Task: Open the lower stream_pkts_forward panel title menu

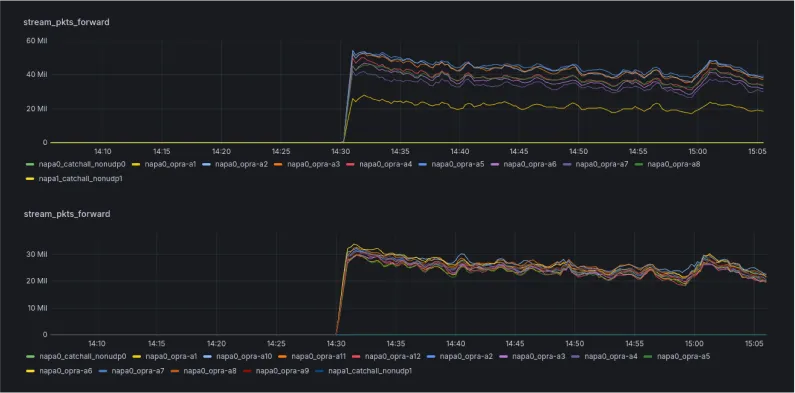Action: pyautogui.click(x=67, y=214)
